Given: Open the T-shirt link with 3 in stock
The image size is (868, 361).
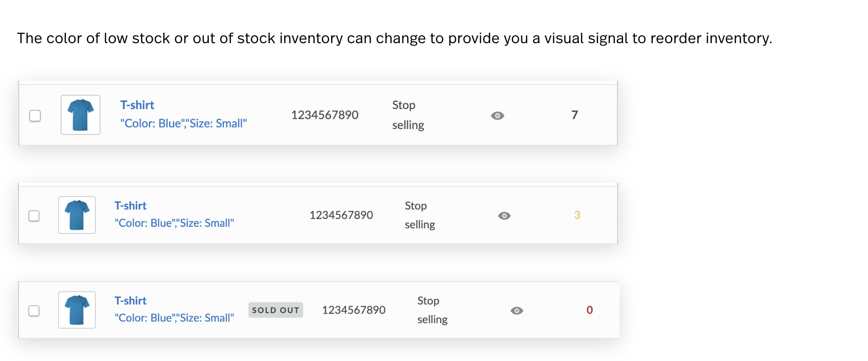Looking at the screenshot, I should (130, 206).
